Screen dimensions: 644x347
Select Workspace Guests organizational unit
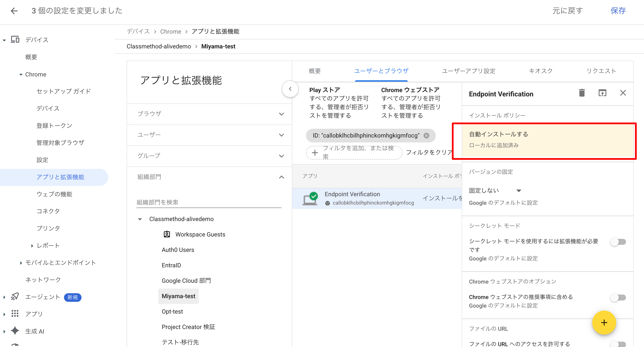pyautogui.click(x=200, y=234)
